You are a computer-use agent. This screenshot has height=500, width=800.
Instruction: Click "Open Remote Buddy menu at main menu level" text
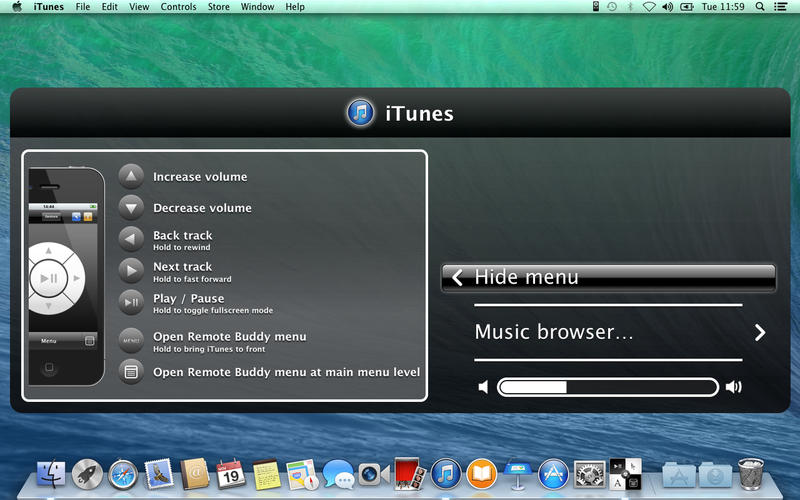coord(287,372)
